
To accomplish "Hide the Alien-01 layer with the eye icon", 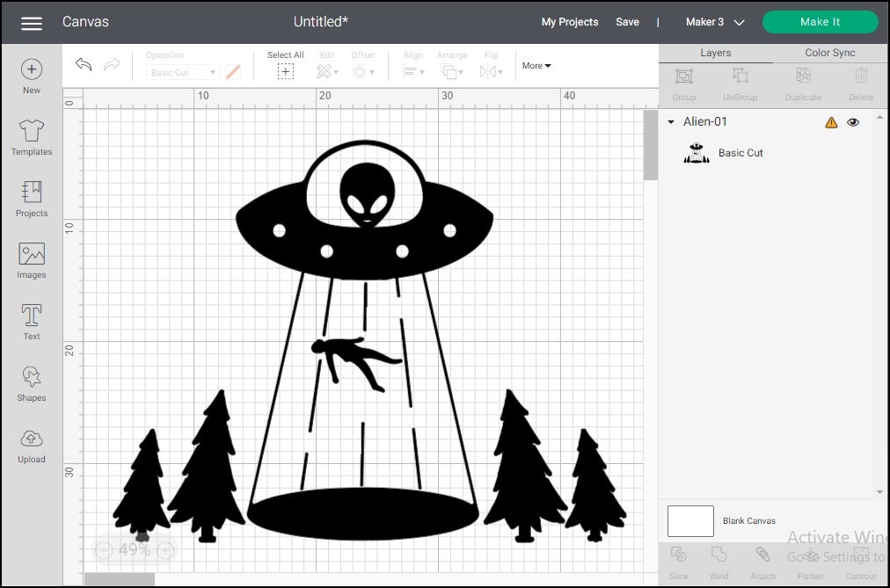I will [852, 122].
